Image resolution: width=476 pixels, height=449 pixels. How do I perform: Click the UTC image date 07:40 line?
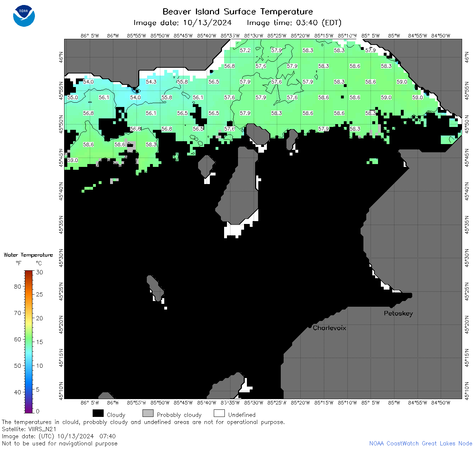(59, 436)
